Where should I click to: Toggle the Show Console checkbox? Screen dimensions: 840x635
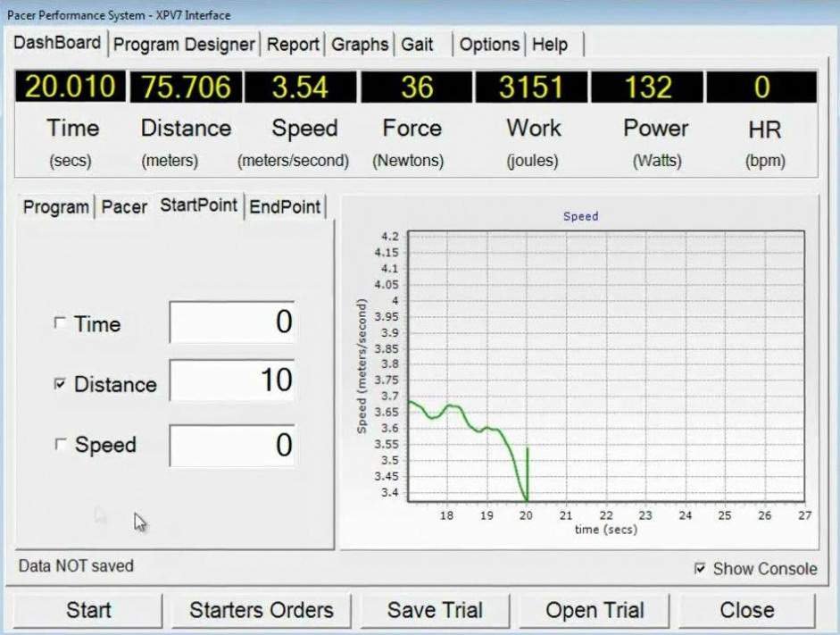pos(700,568)
